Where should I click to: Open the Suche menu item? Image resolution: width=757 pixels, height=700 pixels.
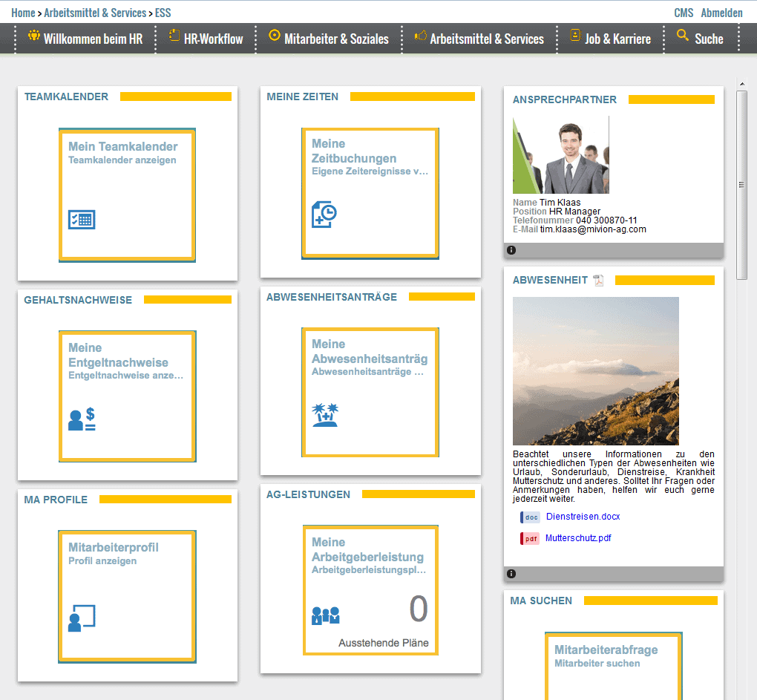point(701,39)
